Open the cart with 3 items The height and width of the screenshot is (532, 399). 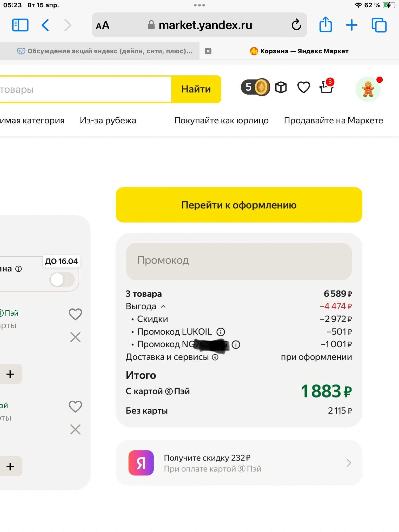coord(327,86)
